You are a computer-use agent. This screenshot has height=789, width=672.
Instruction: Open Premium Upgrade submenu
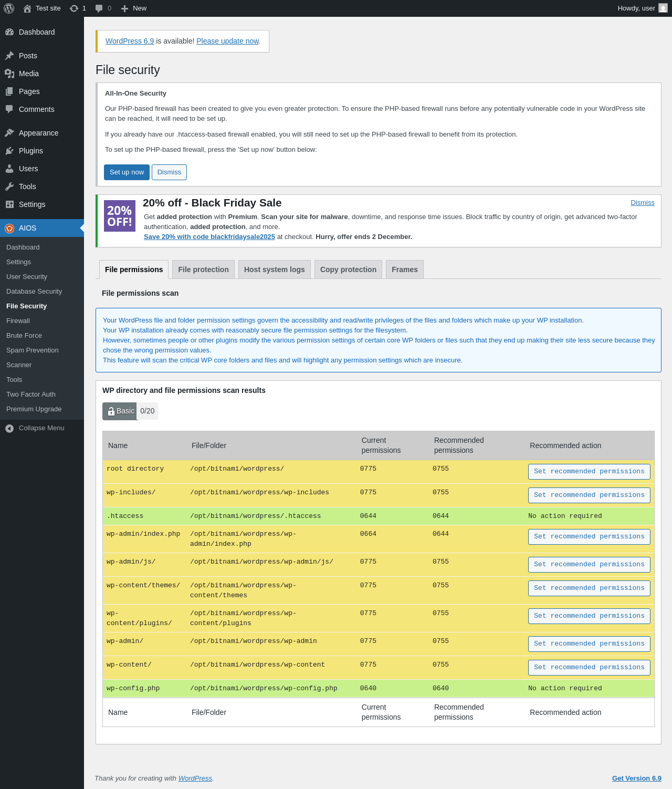coord(34,409)
